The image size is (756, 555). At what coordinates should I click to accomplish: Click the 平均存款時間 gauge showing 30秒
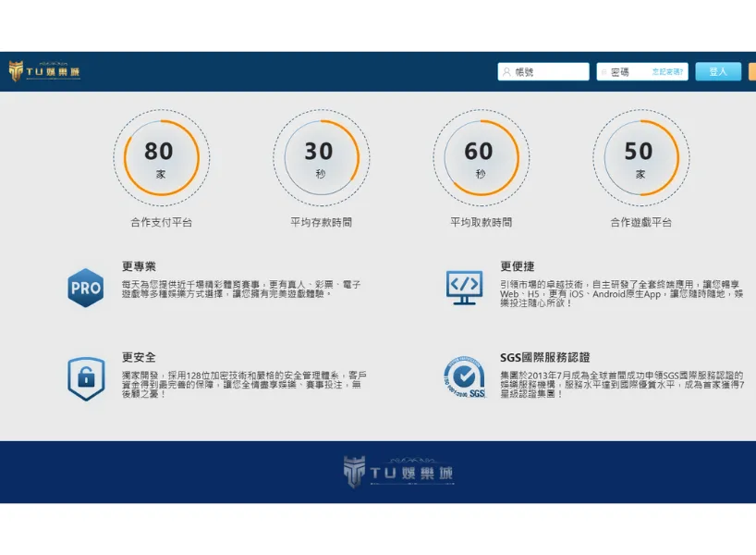click(x=321, y=159)
